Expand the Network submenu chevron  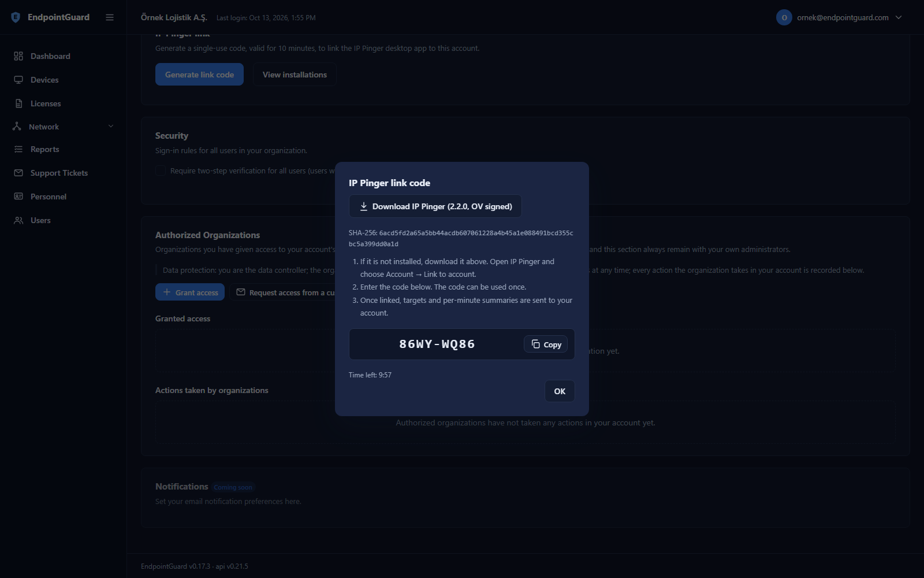[111, 127]
